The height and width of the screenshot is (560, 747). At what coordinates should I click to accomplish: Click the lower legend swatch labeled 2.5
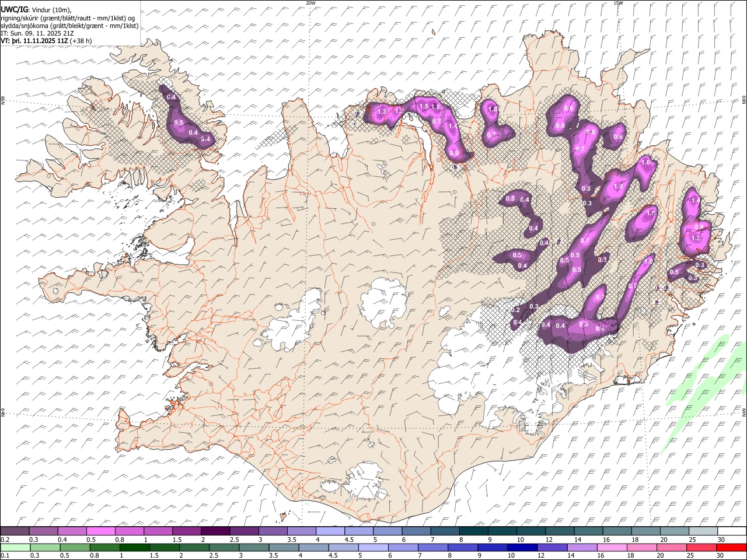(224, 547)
